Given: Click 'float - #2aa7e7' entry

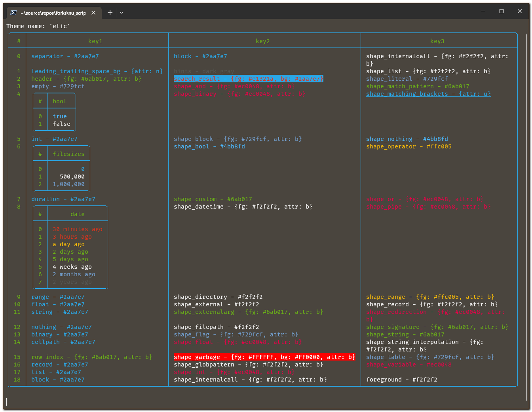Looking at the screenshot, I should (58, 304).
